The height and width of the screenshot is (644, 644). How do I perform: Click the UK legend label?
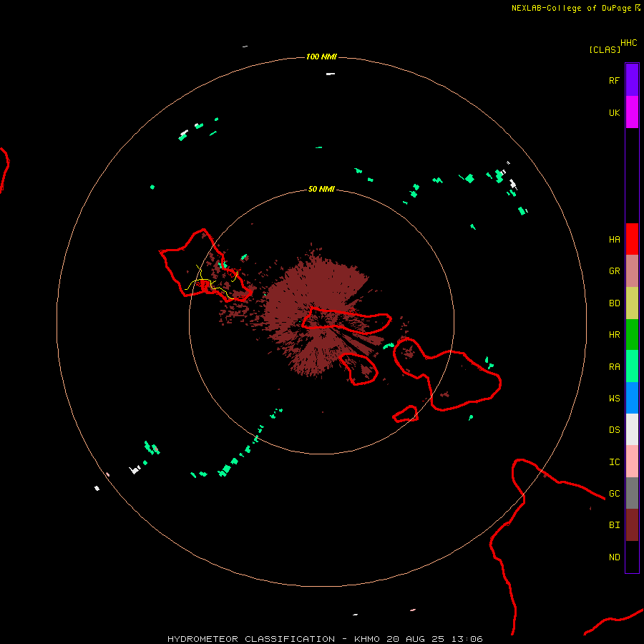[x=615, y=112]
